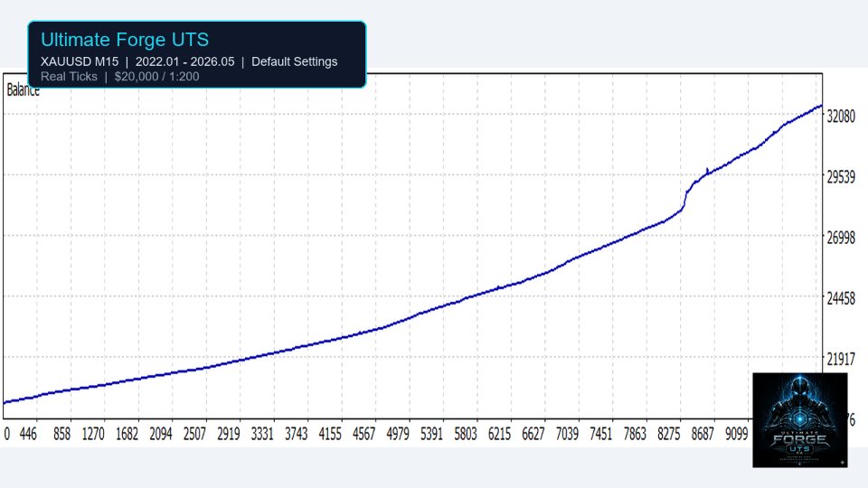
Task: Click the 0 origin axis label
Action: [6, 434]
